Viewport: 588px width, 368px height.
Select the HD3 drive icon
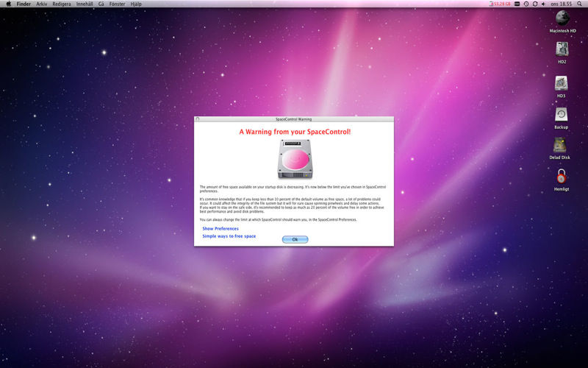click(561, 83)
